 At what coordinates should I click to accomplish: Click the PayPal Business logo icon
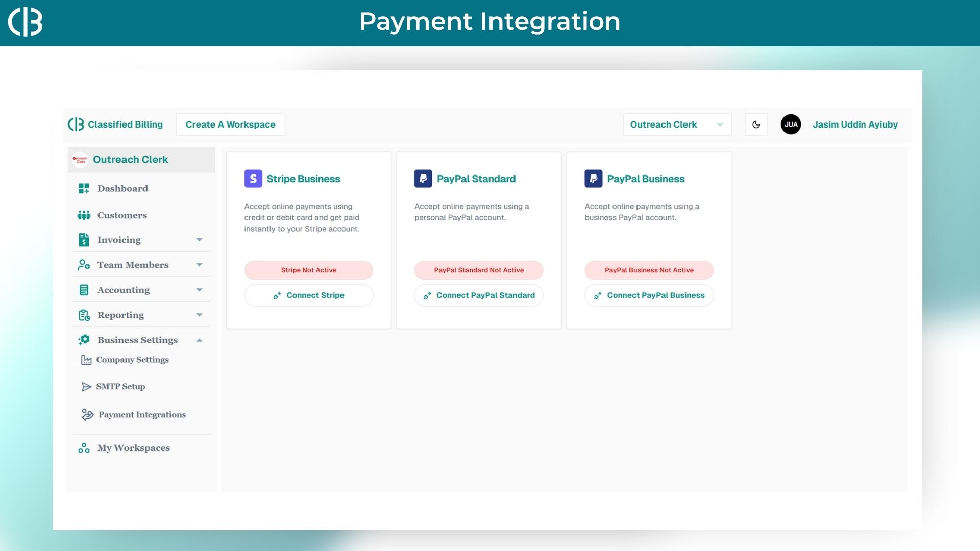pyautogui.click(x=593, y=179)
